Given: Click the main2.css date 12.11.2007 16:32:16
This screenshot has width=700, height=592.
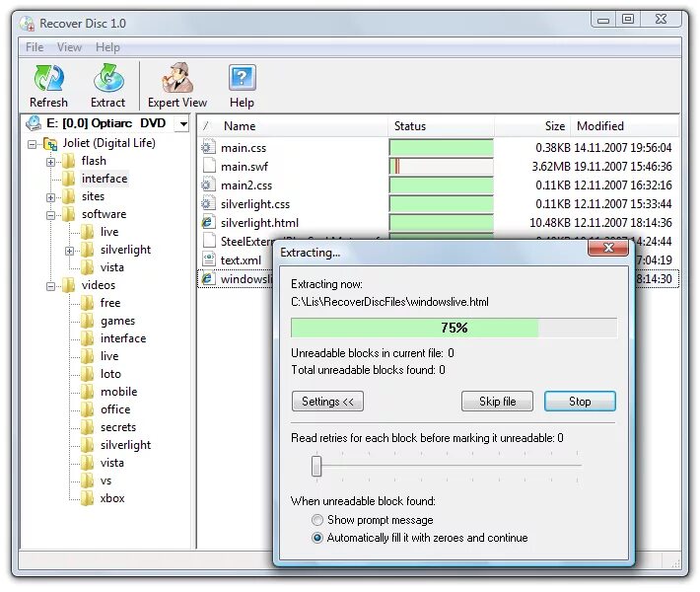Looking at the screenshot, I should point(623,185).
